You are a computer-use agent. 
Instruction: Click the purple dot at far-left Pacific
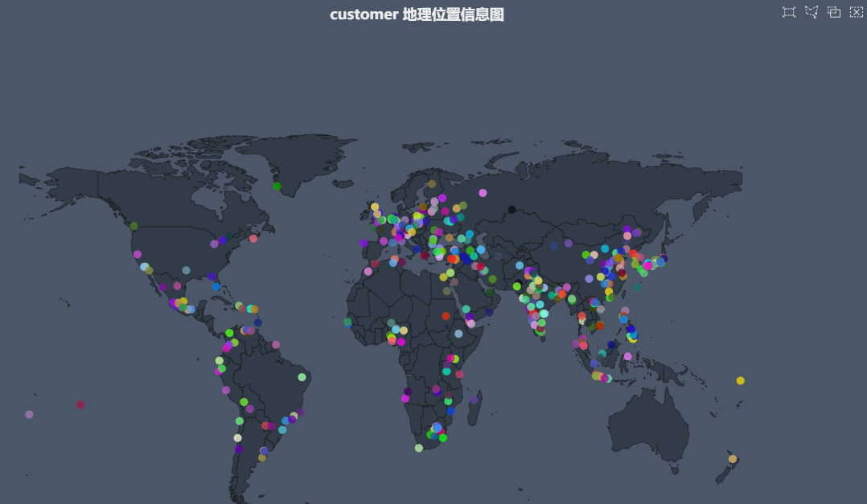click(30, 415)
